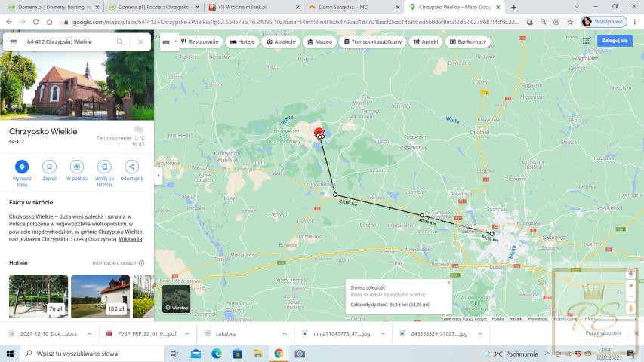Open the Wstrzymano profile button
This screenshot has height=362, width=644.
click(x=604, y=22)
